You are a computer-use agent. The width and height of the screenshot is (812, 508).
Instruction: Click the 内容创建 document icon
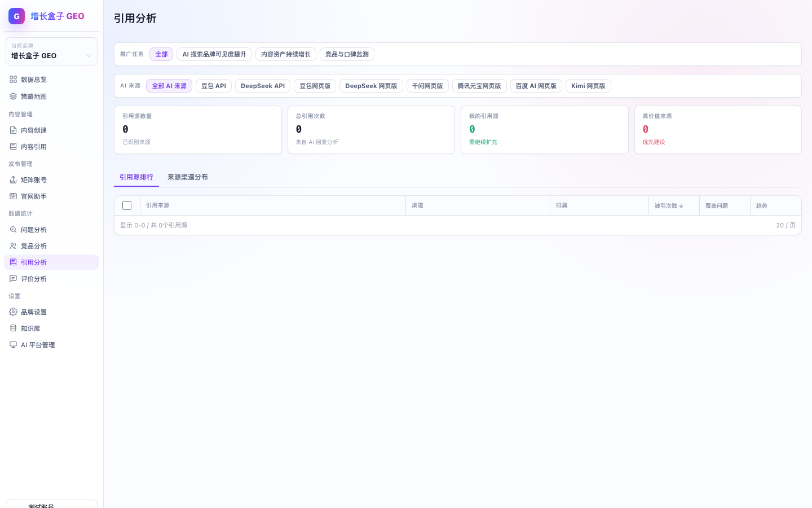click(x=13, y=130)
